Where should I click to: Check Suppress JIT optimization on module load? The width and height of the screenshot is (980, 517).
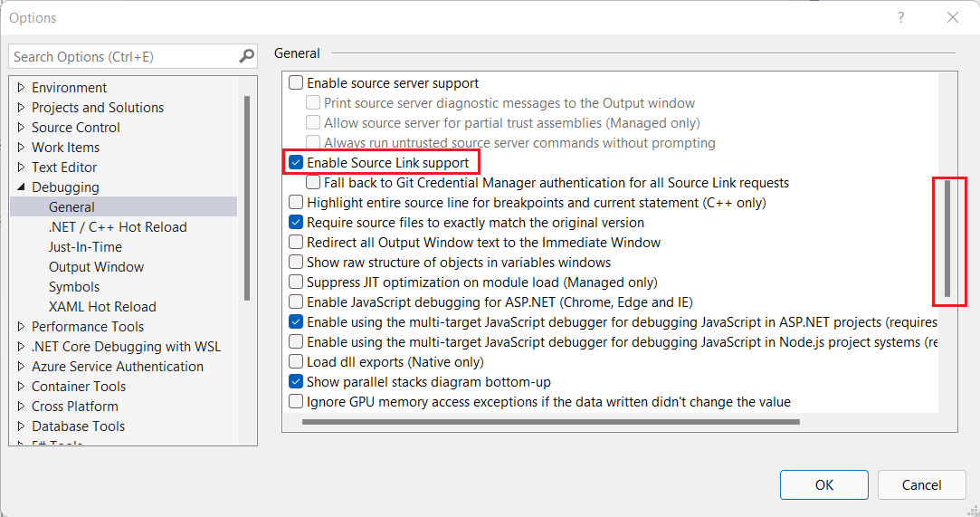(x=296, y=282)
